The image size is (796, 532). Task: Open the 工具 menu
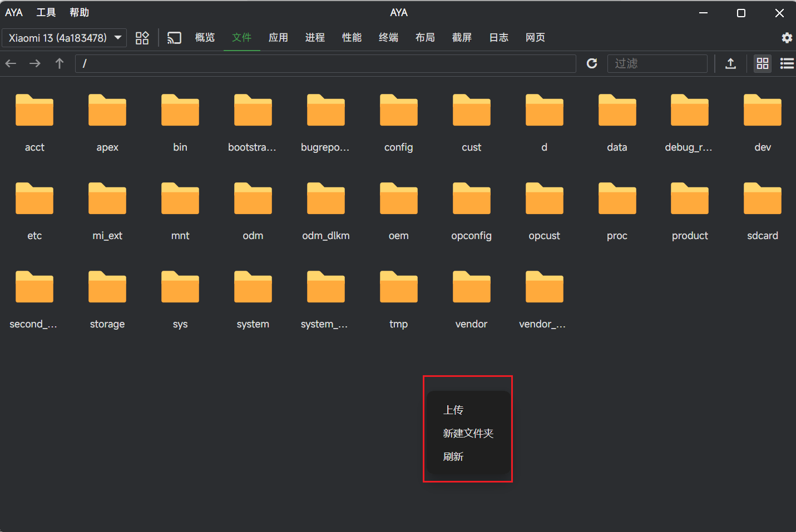(x=46, y=12)
